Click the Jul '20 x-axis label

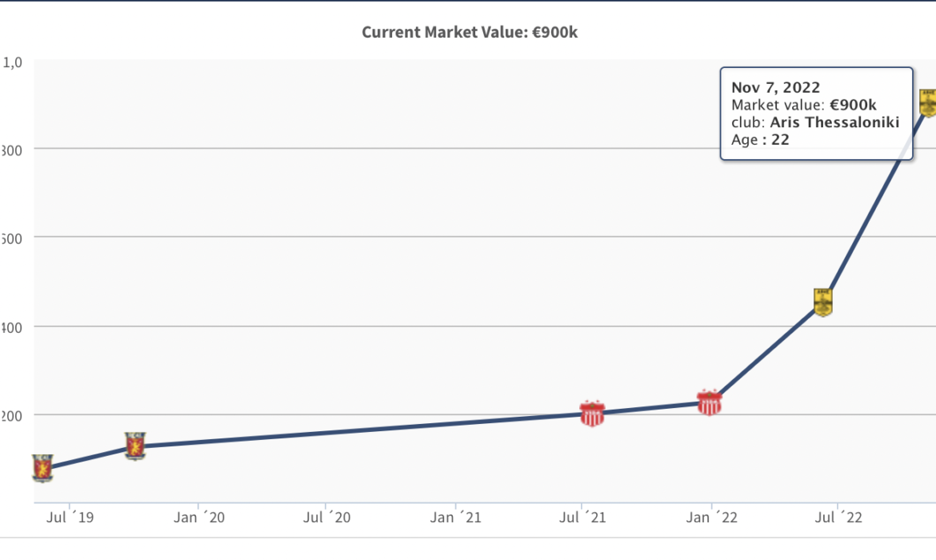328,518
